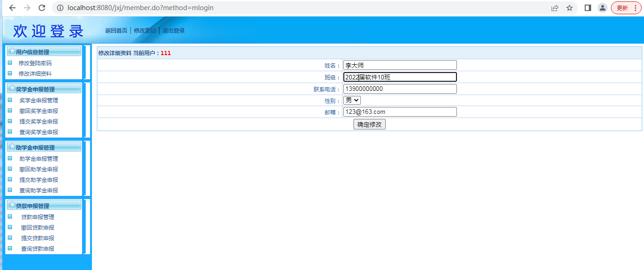Open the browser side panel icon

587,8
